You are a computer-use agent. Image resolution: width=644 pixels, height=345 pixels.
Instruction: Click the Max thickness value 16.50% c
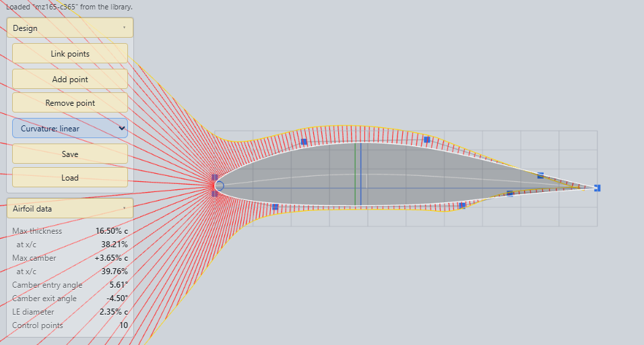tap(112, 231)
